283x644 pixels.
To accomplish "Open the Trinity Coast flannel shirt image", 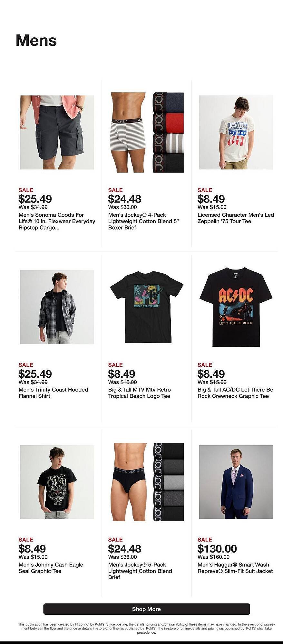I will pyautogui.click(x=57, y=307).
